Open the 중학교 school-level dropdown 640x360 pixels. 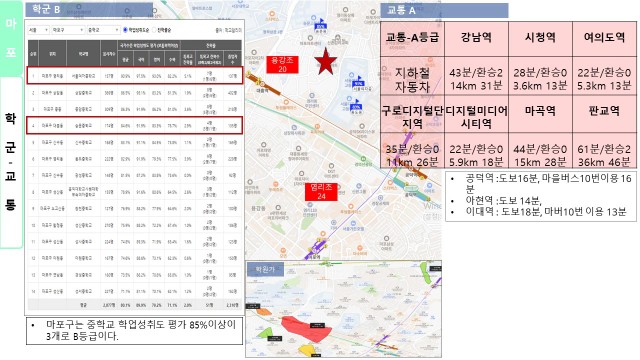coord(103,30)
